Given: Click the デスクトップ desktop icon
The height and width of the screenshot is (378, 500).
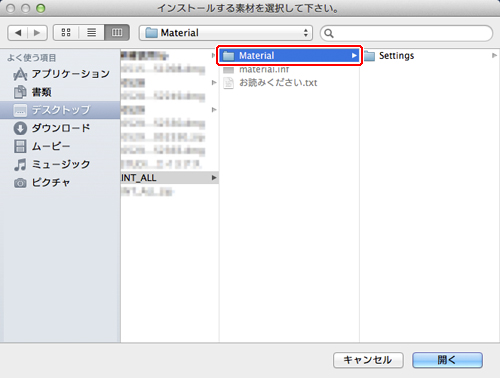Looking at the screenshot, I should 20,110.
